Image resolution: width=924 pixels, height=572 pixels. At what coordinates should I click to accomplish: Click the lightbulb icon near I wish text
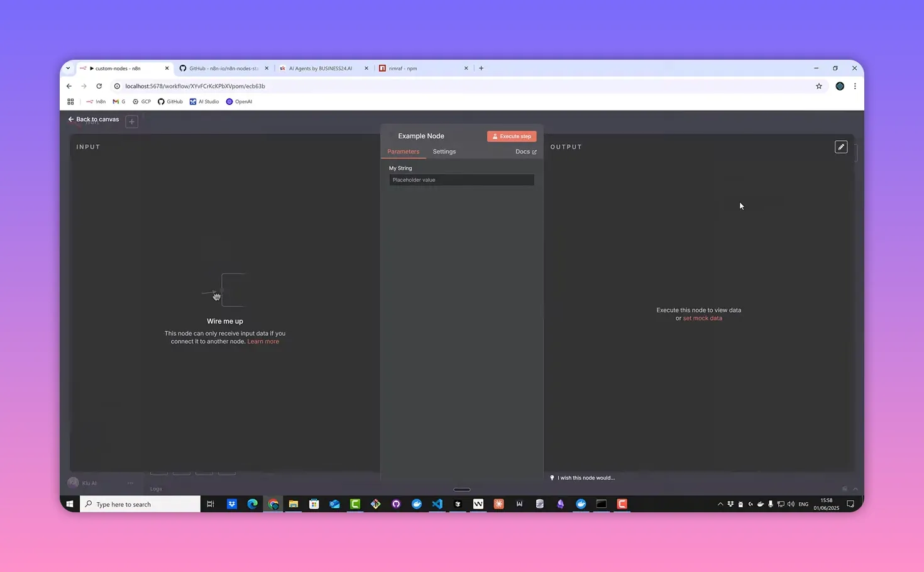coord(552,478)
